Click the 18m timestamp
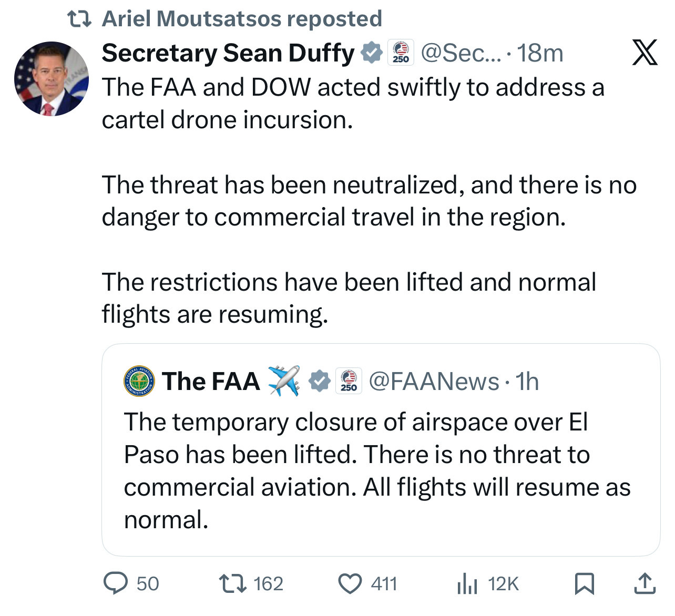The width and height of the screenshot is (675, 616). (540, 53)
